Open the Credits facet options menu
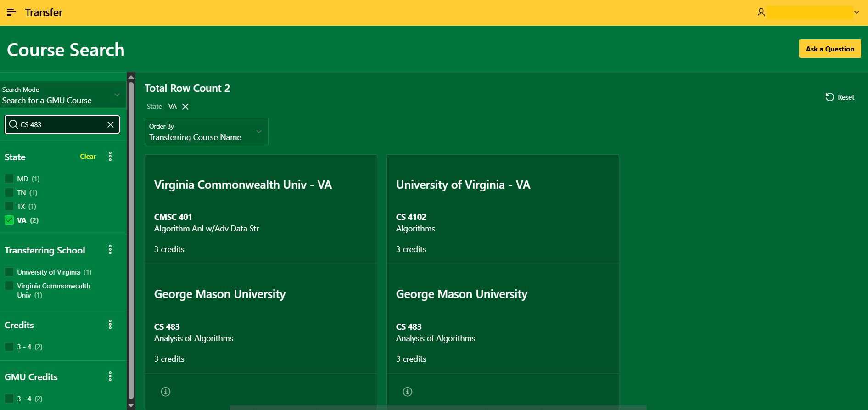868x410 pixels. [x=110, y=325]
